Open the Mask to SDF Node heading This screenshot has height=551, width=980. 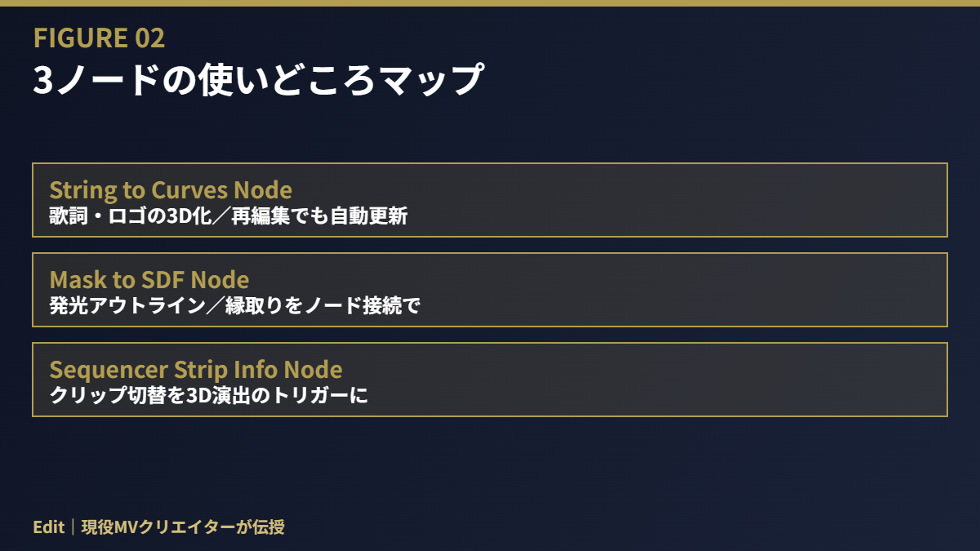coord(149,279)
